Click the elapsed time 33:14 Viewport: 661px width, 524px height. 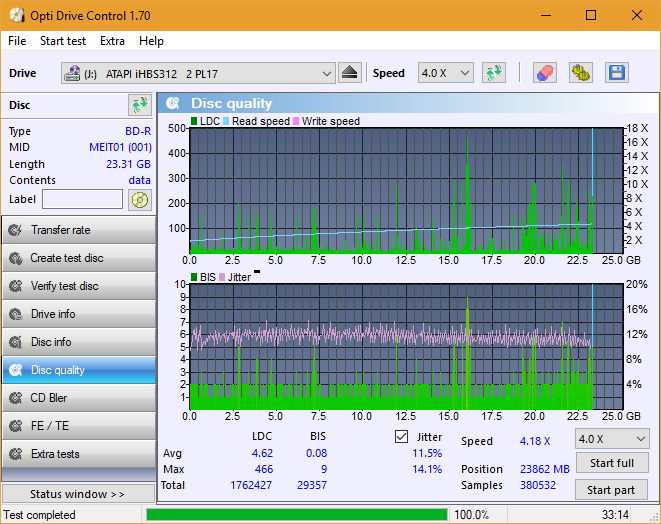click(615, 515)
